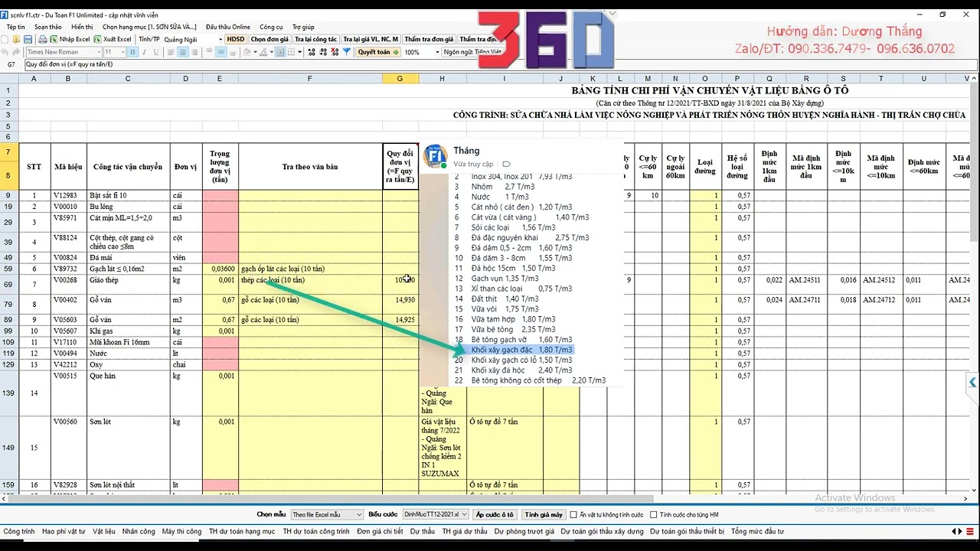Click Tính giá máy button

coord(544,515)
